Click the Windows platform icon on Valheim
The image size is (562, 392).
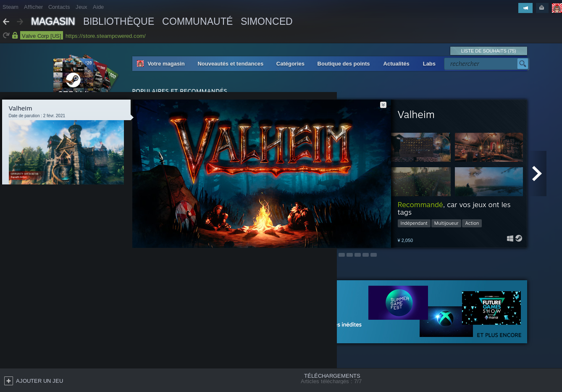tap(510, 238)
